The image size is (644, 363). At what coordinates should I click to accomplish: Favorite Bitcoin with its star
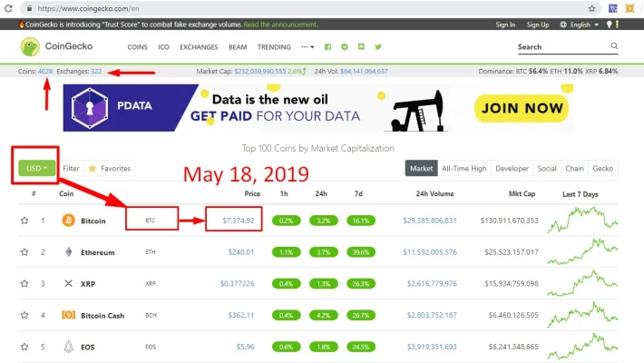point(24,221)
